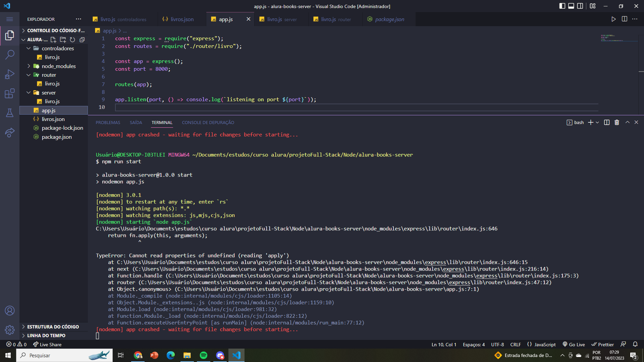
Task: Click Prettier status bar item
Action: pos(602,344)
